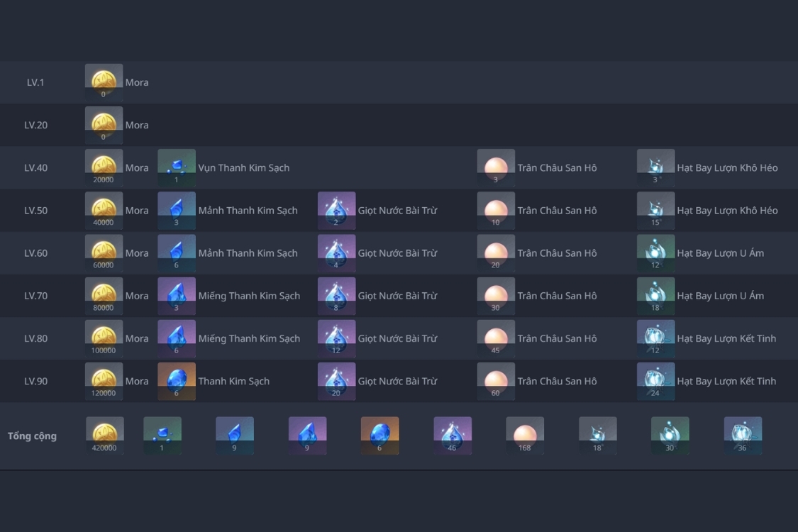798x532 pixels.
Task: Select the 120000 Mora icon in LV.90 row
Action: [x=104, y=382]
